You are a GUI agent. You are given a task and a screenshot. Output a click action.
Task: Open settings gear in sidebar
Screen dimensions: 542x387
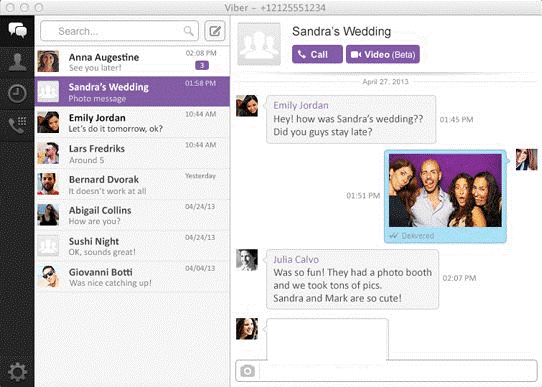[17, 372]
